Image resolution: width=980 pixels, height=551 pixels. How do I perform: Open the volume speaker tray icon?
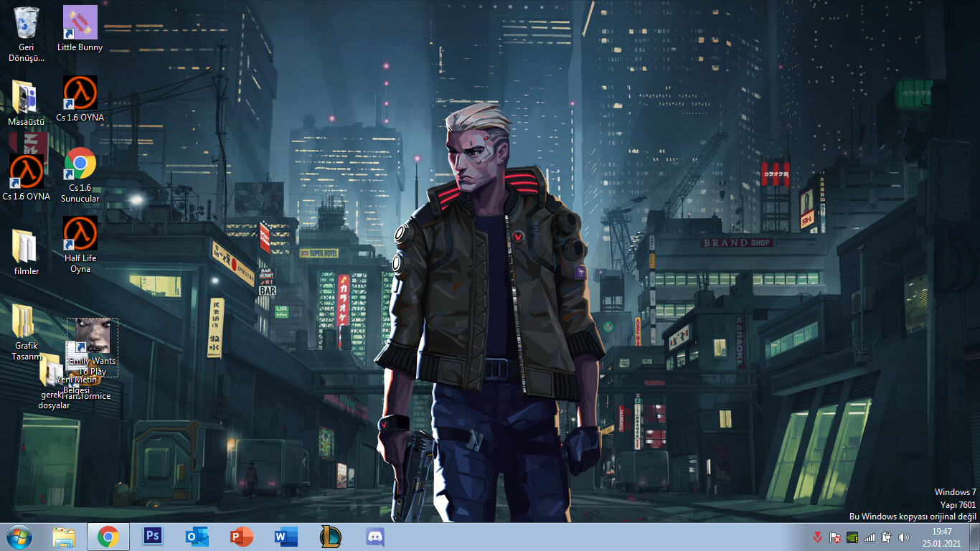coord(903,537)
